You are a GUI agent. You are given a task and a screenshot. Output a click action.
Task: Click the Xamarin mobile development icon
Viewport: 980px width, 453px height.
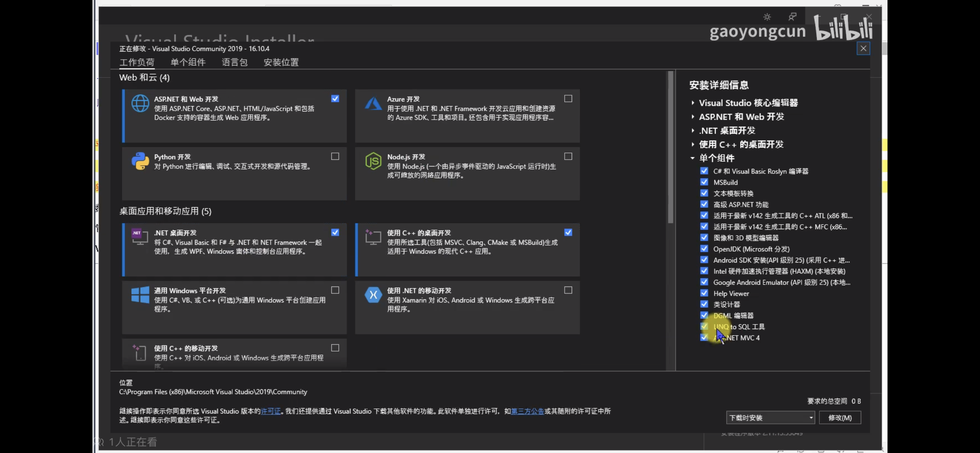pyautogui.click(x=373, y=295)
